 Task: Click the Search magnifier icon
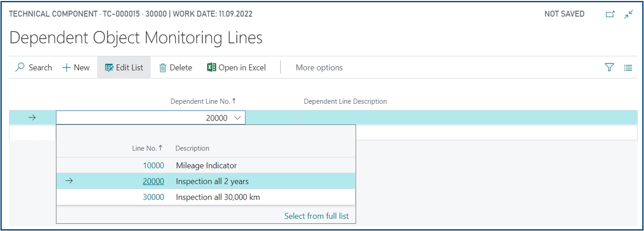(x=20, y=67)
